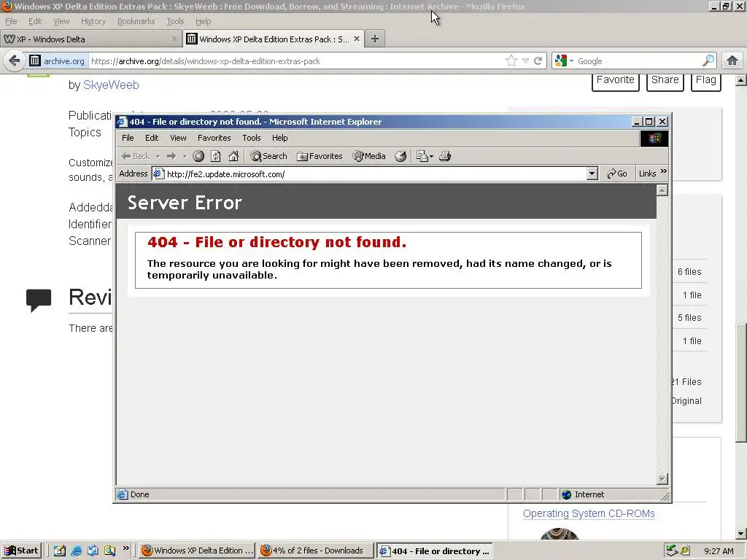Screen dimensions: 747x560
Task: Click the Back arrow in Internet Explorer
Action: point(135,156)
